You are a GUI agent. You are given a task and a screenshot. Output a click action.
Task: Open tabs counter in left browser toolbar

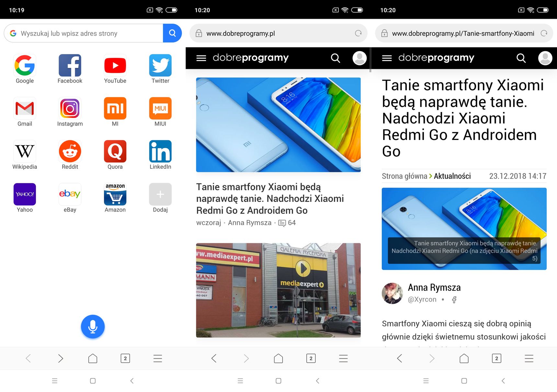point(125,358)
